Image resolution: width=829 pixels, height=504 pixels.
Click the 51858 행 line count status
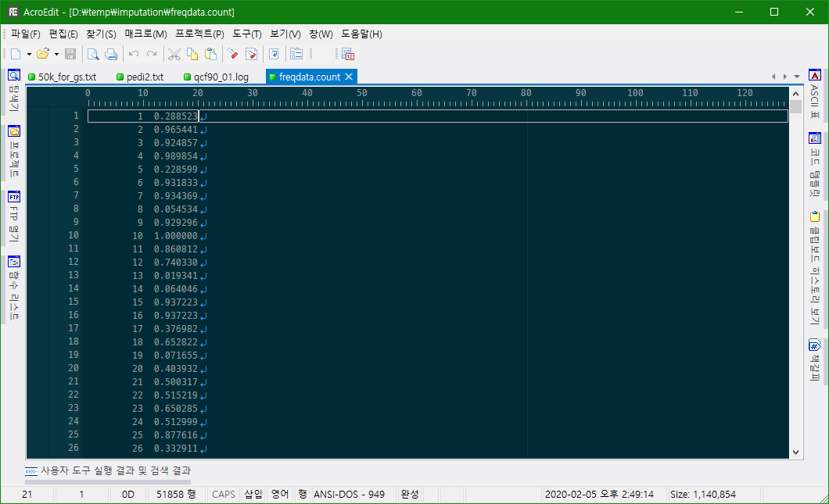[176, 495]
